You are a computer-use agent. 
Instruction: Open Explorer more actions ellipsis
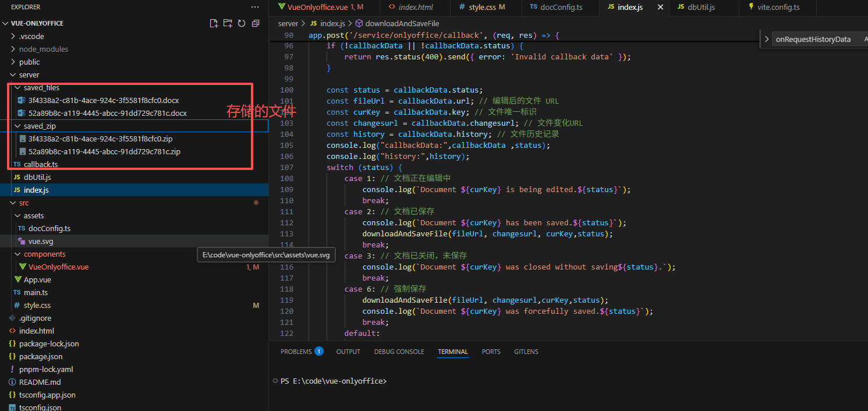click(255, 7)
